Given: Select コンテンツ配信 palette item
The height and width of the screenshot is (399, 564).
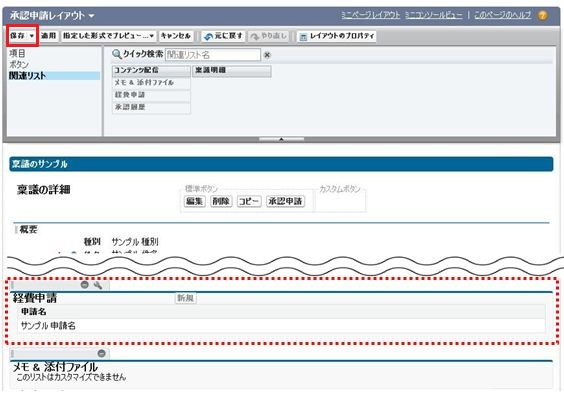Looking at the screenshot, I should coord(151,71).
